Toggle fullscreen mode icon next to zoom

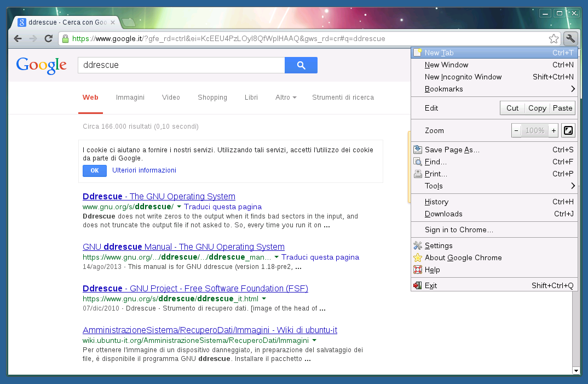(568, 130)
